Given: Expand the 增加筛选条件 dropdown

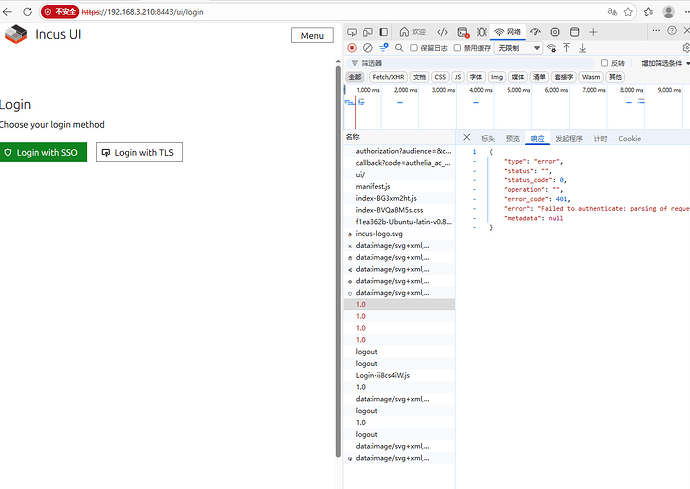Looking at the screenshot, I should point(660,63).
